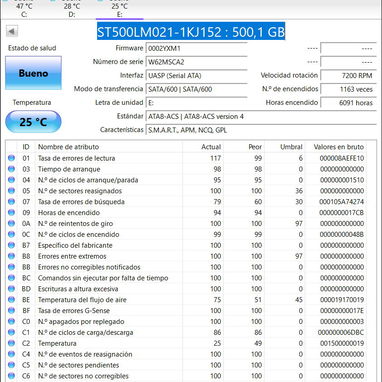The height and width of the screenshot is (382, 382).
Task: Select the N.º de sectores reasignados attribute name
Action: pyautogui.click(x=80, y=191)
